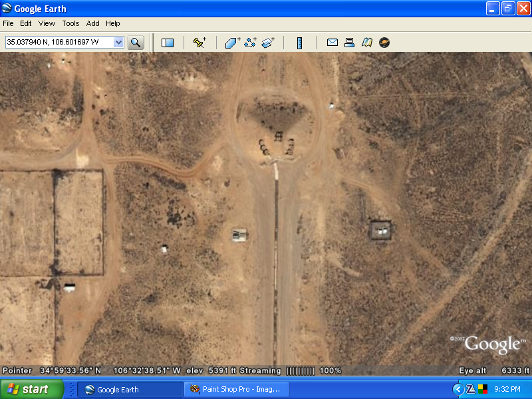Expand hidden system tray icons arrow
Image resolution: width=532 pixels, height=399 pixels.
point(458,389)
